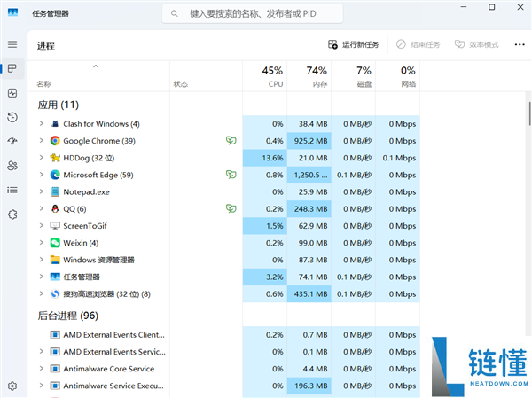The width and height of the screenshot is (532, 398).
Task: Click the Google Chrome icon
Action: click(55, 141)
